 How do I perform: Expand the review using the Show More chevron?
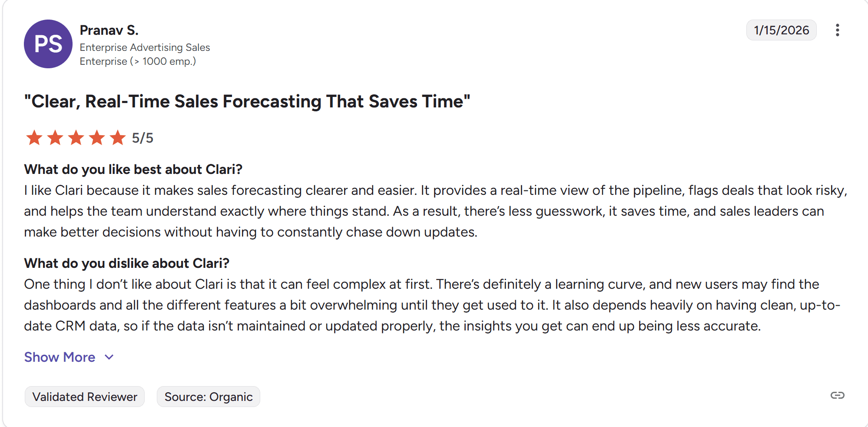(109, 357)
